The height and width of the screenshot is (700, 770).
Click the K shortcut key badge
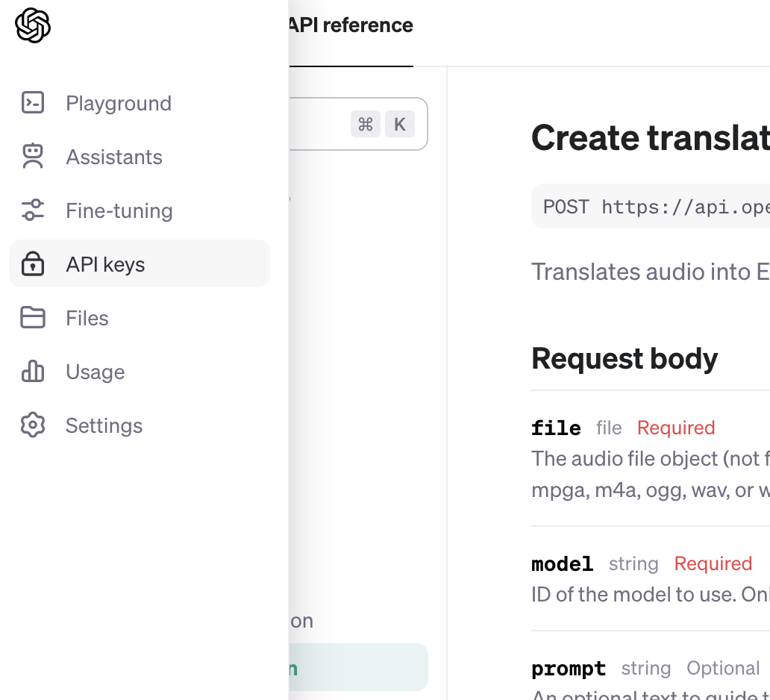[x=400, y=124]
